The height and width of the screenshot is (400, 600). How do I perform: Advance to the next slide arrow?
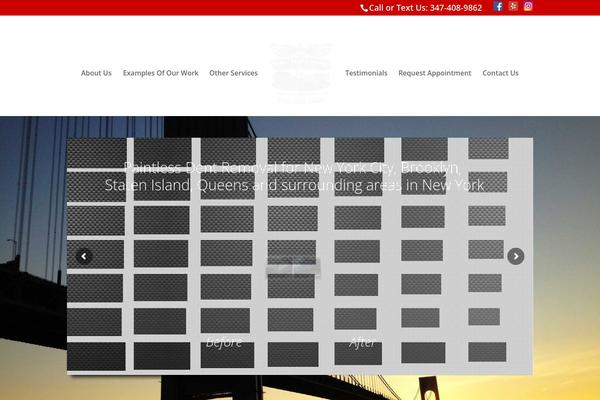515,256
